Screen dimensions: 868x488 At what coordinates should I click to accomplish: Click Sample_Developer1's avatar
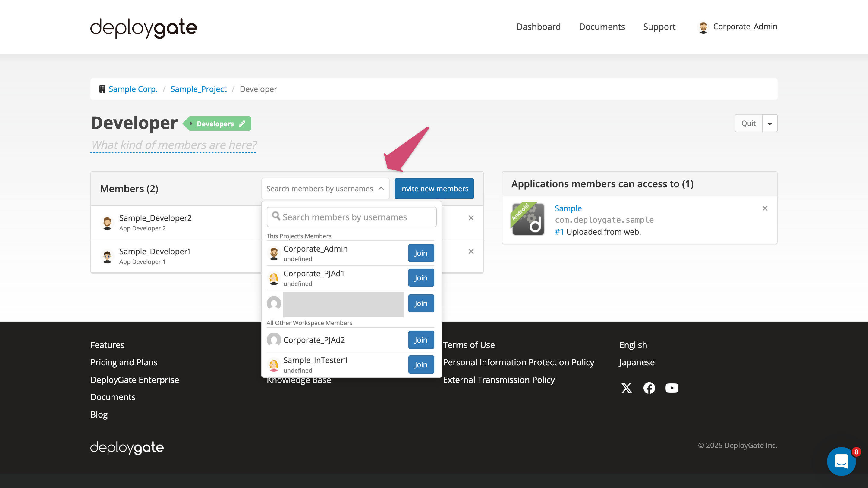click(107, 256)
